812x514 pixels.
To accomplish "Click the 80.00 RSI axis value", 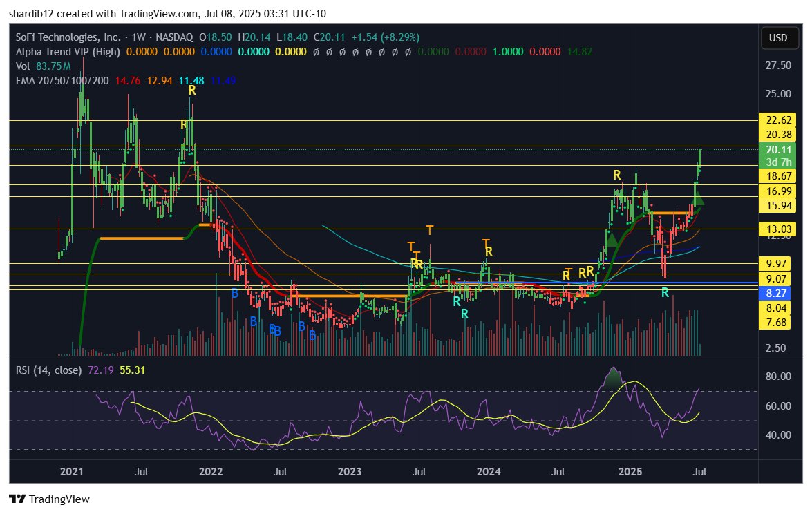I will tap(778, 377).
